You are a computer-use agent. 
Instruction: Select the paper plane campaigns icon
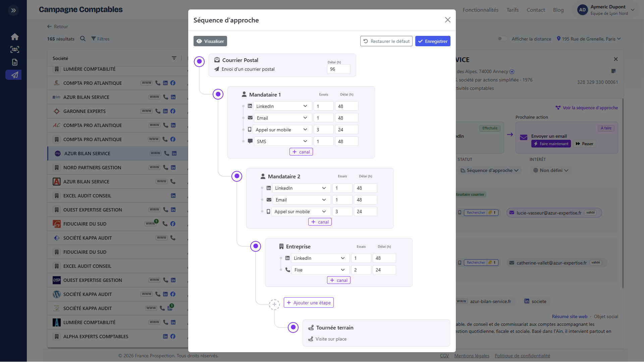(13, 75)
